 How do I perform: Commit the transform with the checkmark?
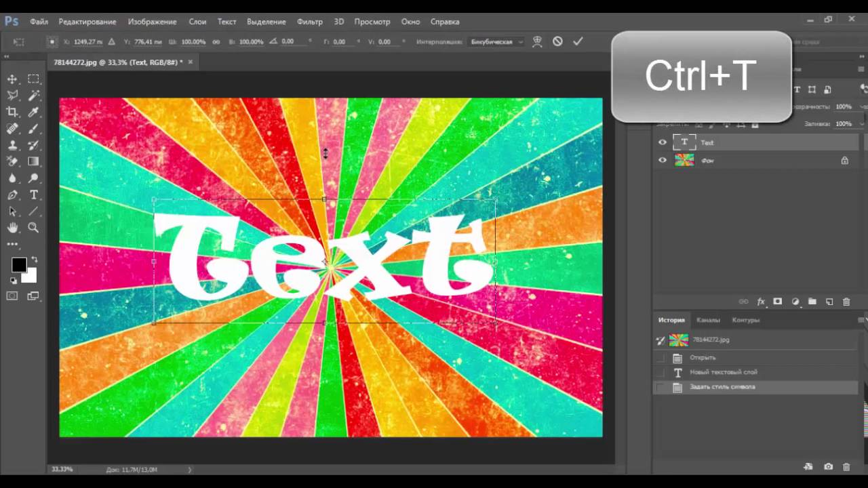(x=578, y=41)
